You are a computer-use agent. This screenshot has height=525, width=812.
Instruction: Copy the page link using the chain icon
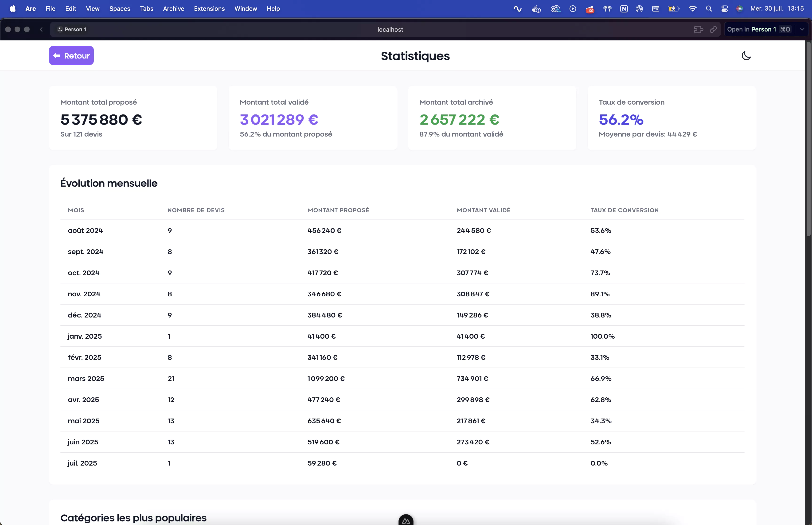(713, 30)
